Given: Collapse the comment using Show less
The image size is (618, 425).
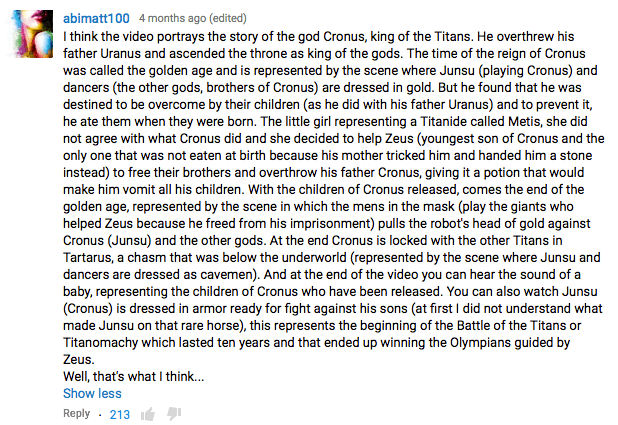Looking at the screenshot, I should tap(92, 394).
